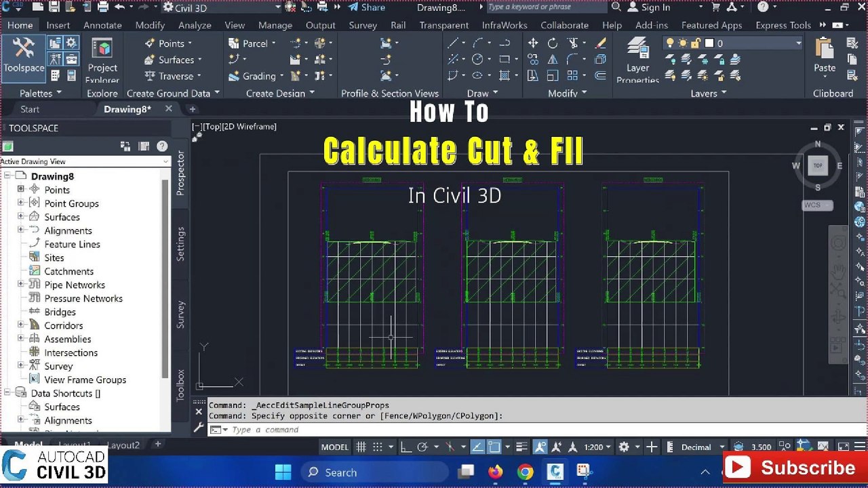Click the WCS button below ViewCube
The width and height of the screenshot is (868, 488).
tap(817, 205)
